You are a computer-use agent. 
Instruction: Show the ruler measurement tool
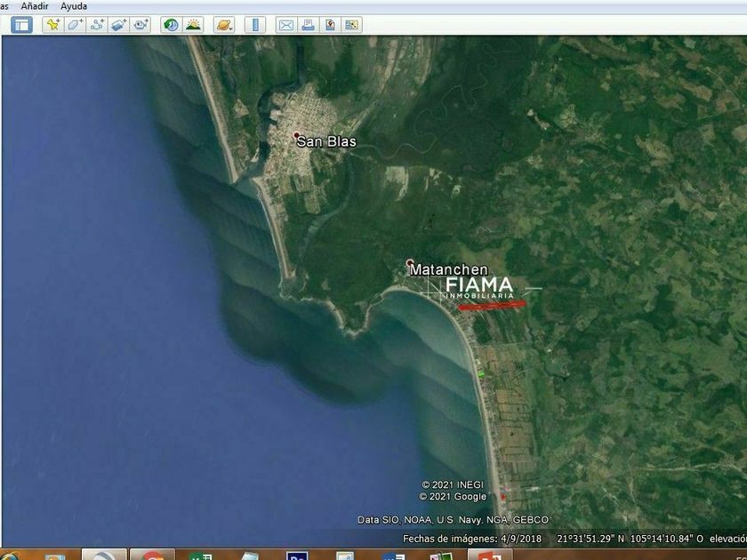(255, 25)
